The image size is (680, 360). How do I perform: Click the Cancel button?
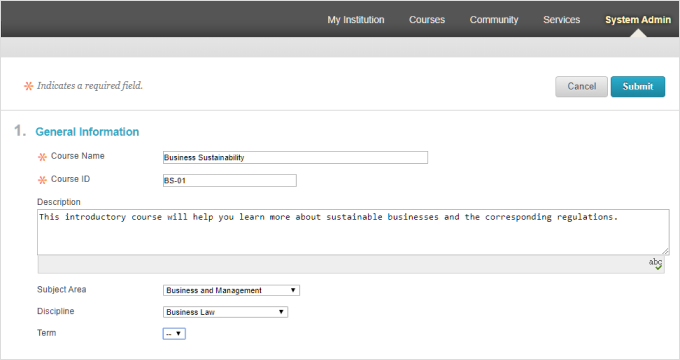[x=581, y=86]
